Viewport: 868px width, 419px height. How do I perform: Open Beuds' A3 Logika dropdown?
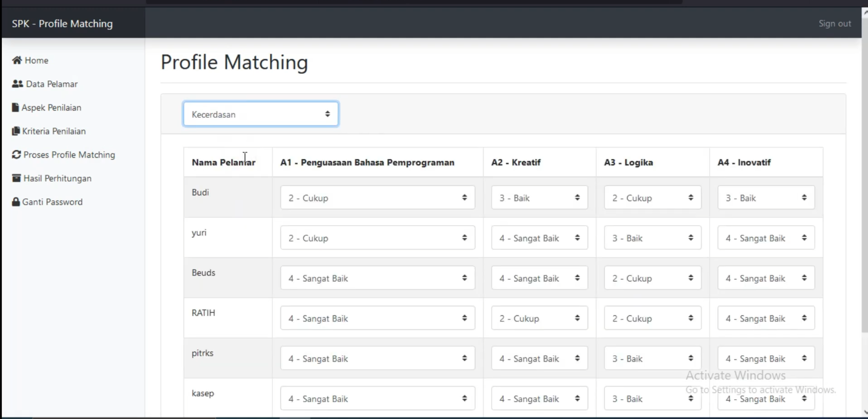pyautogui.click(x=652, y=278)
